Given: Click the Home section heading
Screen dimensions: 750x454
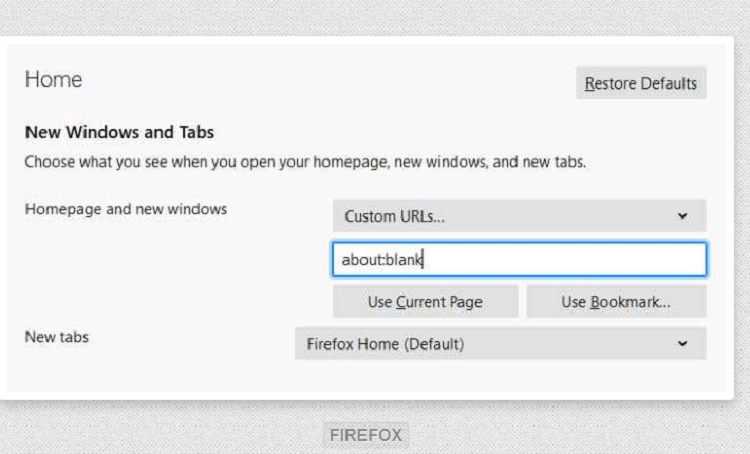Looking at the screenshot, I should pos(53,79).
